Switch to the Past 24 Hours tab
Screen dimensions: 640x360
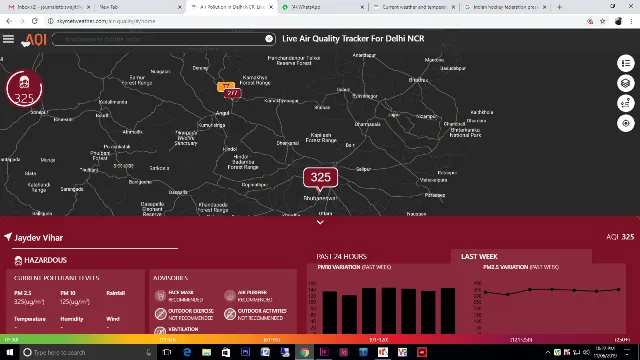(x=342, y=256)
